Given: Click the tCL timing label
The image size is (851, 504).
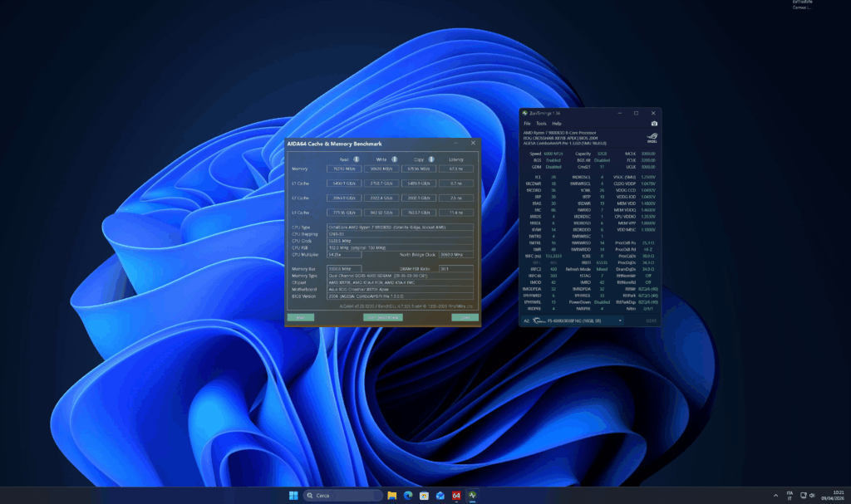Looking at the screenshot, I should tap(538, 178).
